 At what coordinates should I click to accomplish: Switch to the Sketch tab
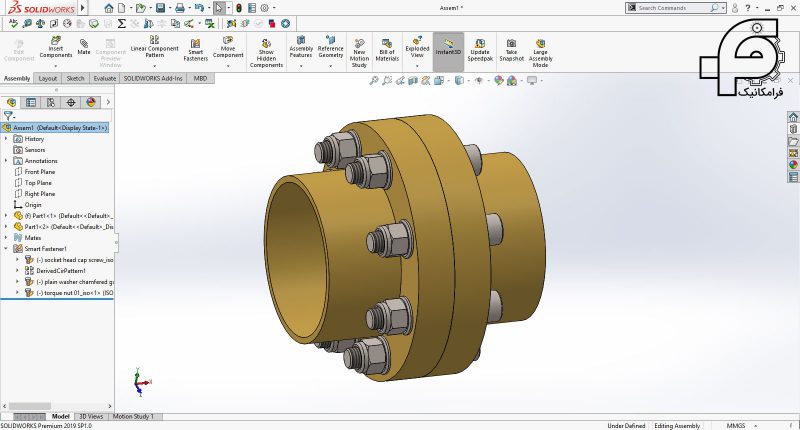[x=75, y=78]
